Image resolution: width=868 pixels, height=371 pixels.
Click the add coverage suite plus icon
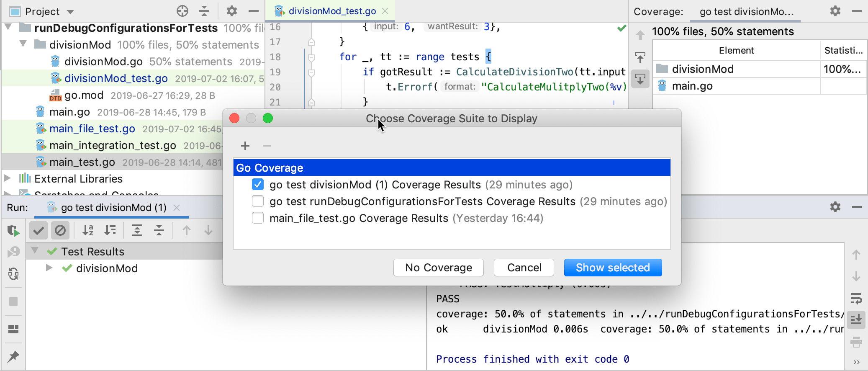point(245,146)
